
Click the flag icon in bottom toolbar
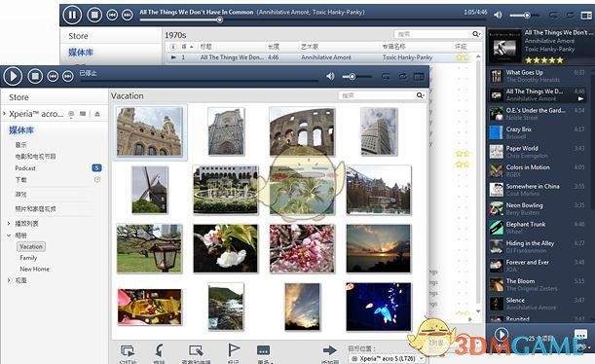tap(234, 350)
